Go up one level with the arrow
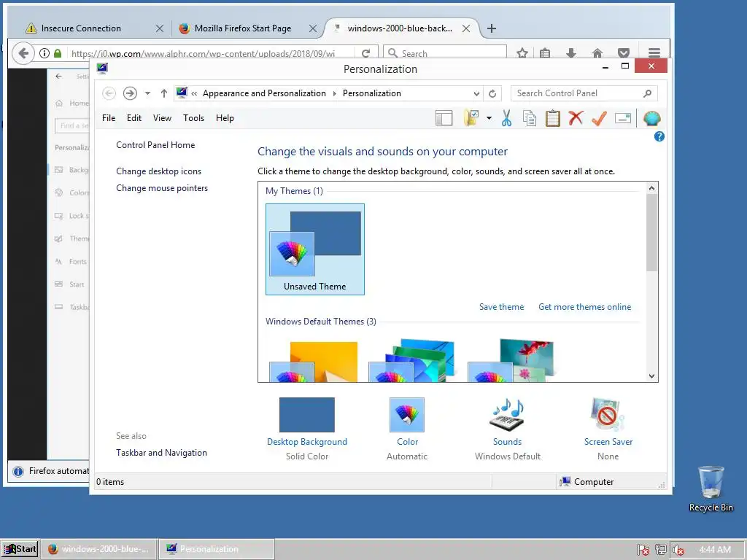The width and height of the screenshot is (747, 560). coord(164,93)
